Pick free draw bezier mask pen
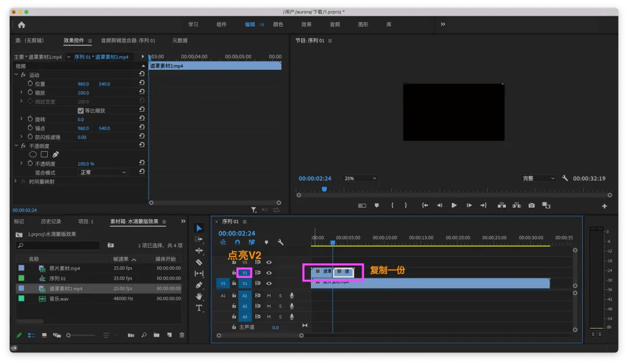The height and width of the screenshot is (364, 628). (x=56, y=155)
